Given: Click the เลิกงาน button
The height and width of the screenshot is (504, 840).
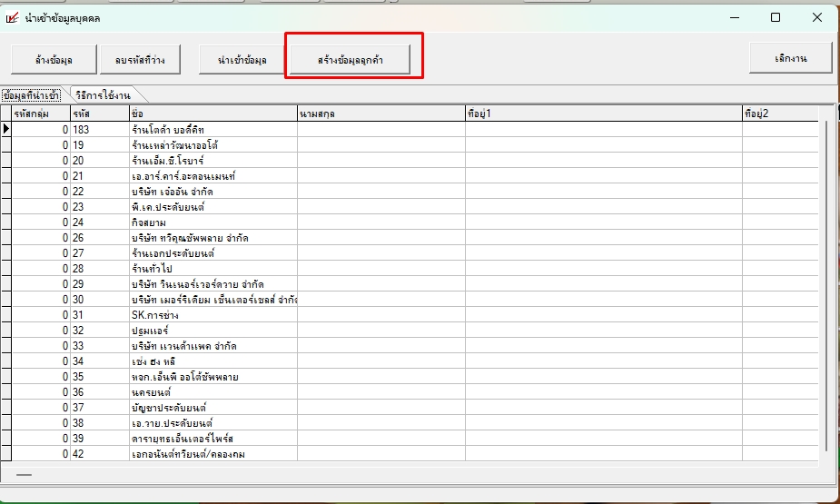Looking at the screenshot, I should pyautogui.click(x=790, y=58).
